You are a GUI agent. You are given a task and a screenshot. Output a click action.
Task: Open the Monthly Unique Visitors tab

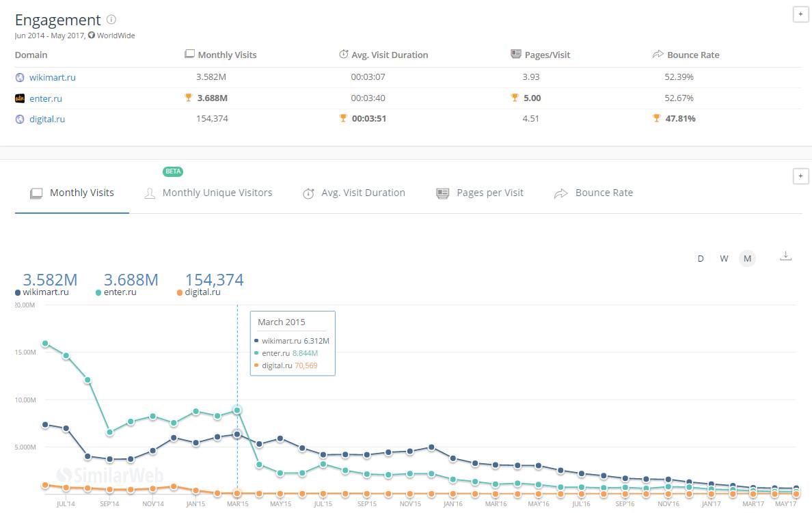(217, 193)
